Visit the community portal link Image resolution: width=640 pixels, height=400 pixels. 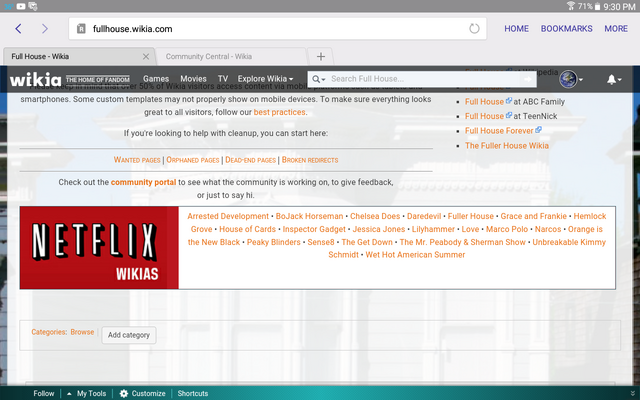tap(143, 182)
